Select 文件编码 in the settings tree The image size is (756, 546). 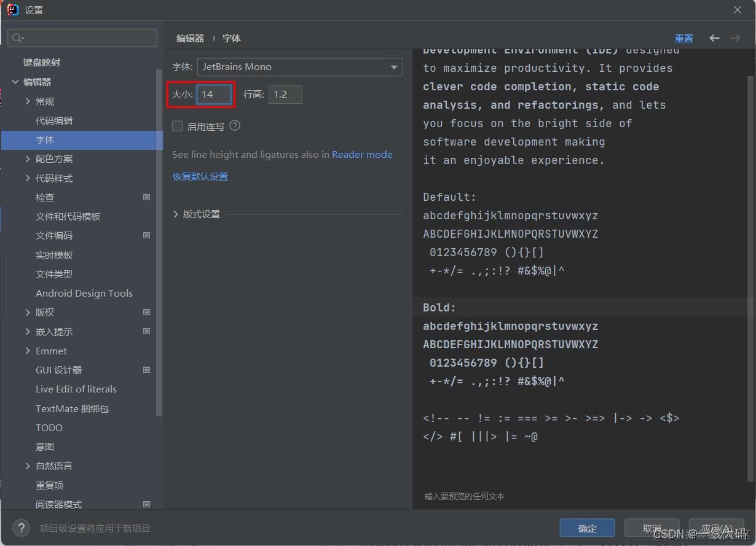54,235
